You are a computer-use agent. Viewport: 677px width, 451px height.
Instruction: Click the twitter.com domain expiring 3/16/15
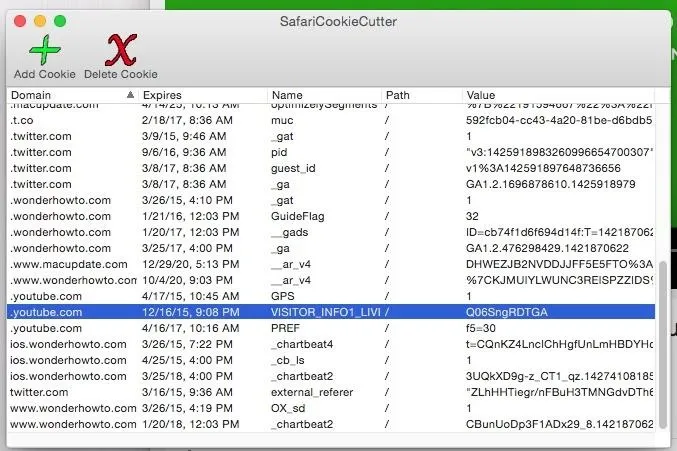coord(39,392)
